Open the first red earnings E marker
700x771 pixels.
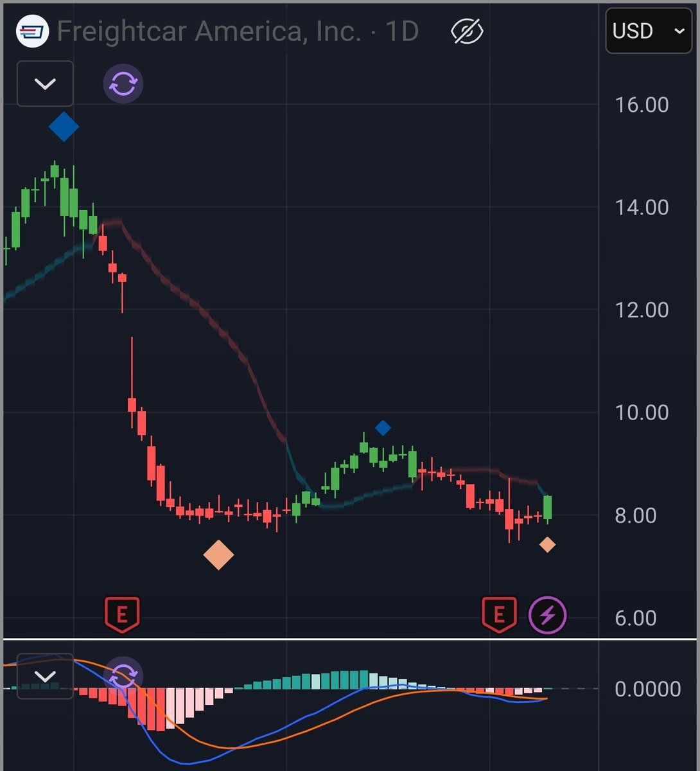[122, 615]
